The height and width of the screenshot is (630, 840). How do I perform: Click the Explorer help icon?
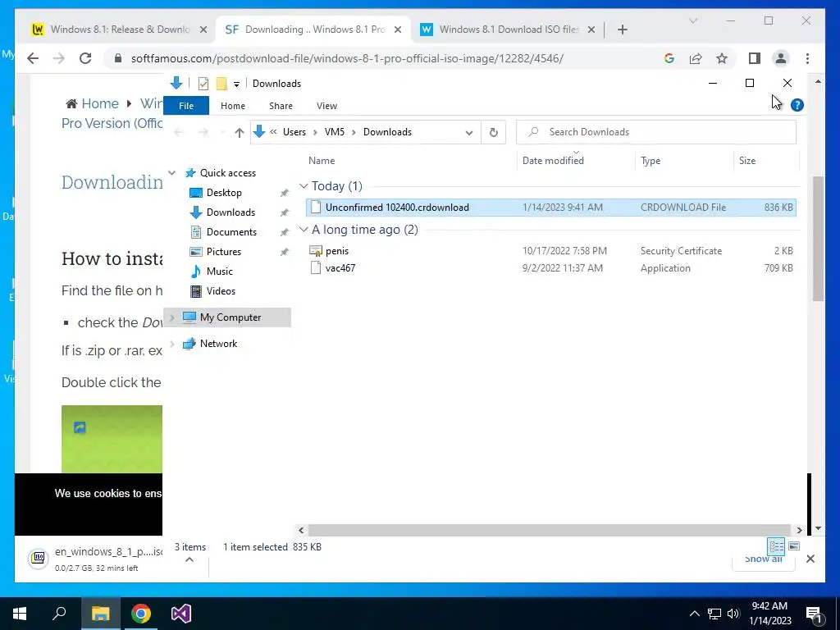[x=797, y=105]
